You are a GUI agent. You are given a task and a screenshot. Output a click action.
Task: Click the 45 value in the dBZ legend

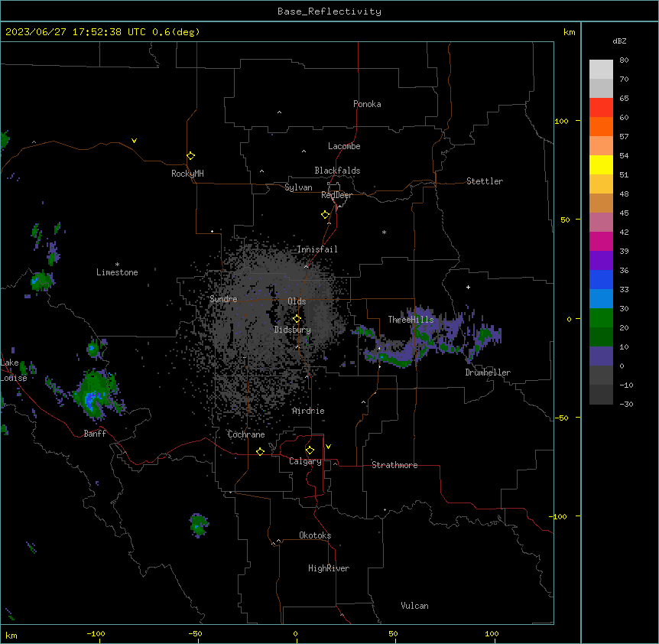click(x=624, y=213)
